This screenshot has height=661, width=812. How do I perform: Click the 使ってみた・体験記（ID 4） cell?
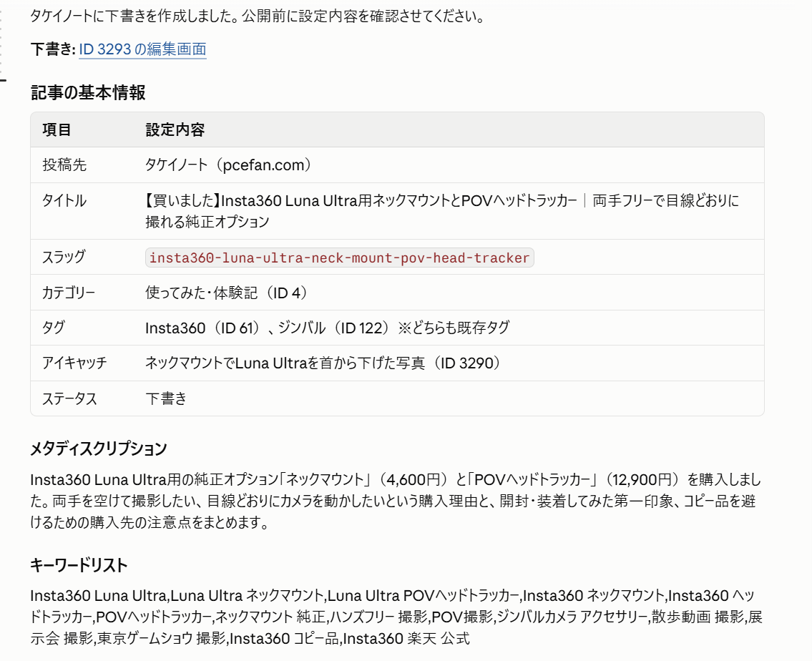tap(227, 293)
